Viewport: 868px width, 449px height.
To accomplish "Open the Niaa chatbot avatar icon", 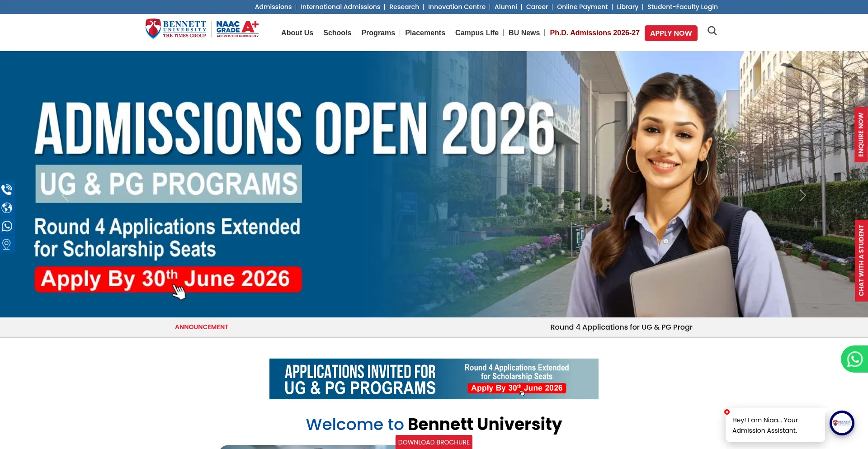I will pos(842,423).
